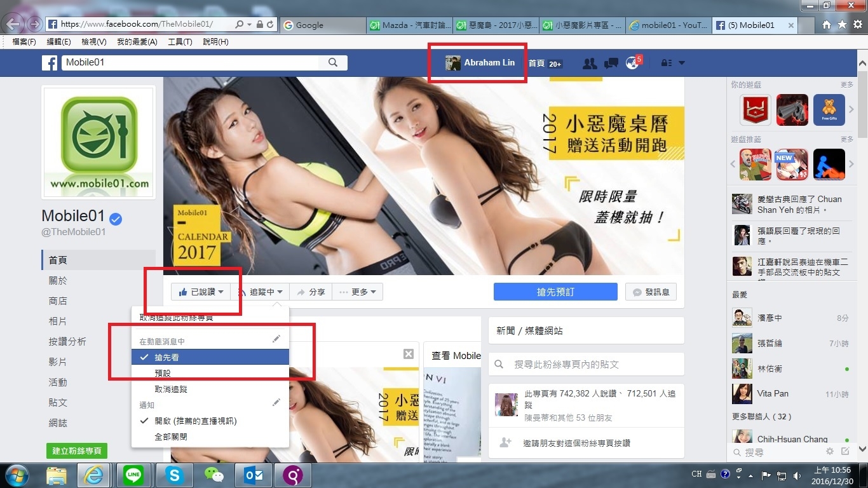Open chat with 林佑衡

pyautogui.click(x=790, y=369)
